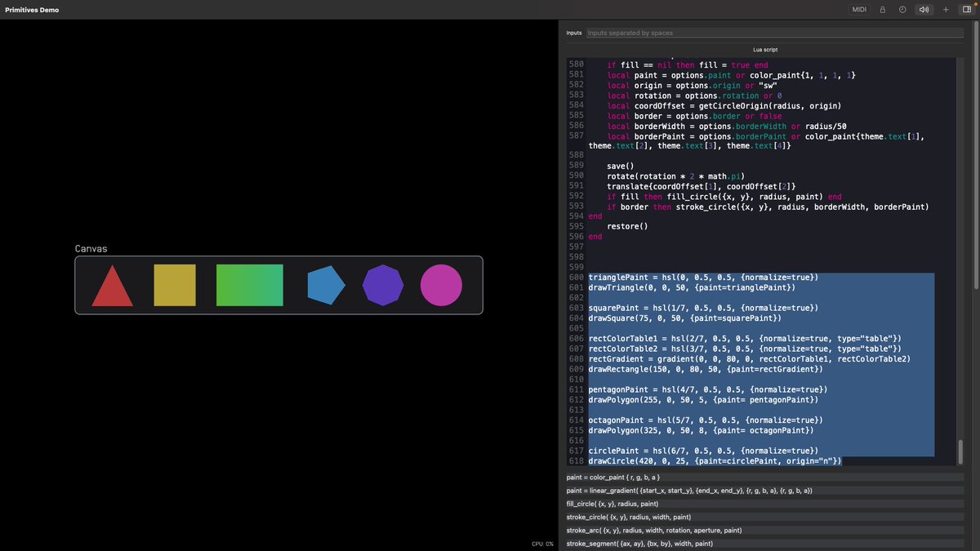This screenshot has width=980, height=551.
Task: Click the purple octagon on the canvas
Action: [x=383, y=286]
